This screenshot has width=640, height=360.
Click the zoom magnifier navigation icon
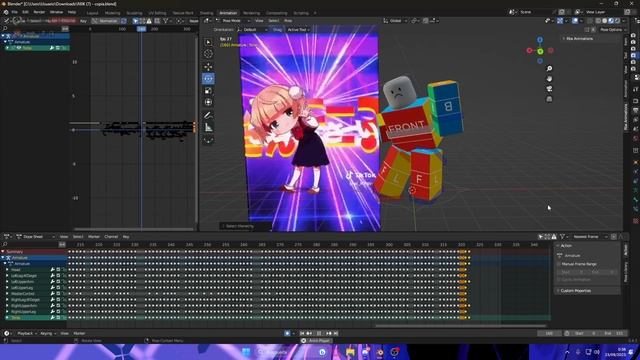tap(549, 69)
